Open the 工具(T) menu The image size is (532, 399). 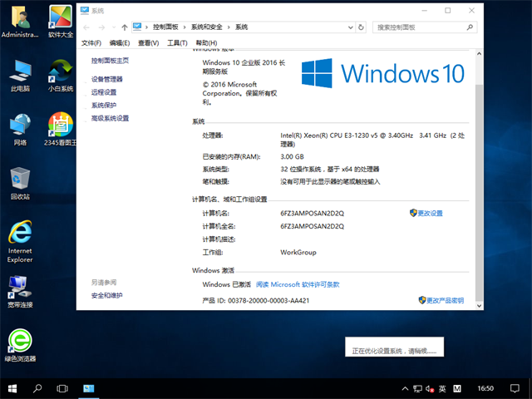click(176, 43)
